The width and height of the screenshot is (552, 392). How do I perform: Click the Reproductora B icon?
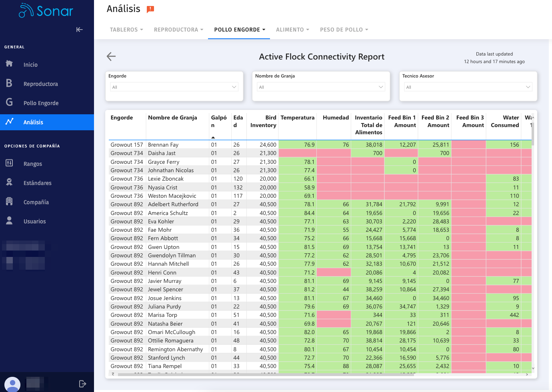pyautogui.click(x=9, y=83)
